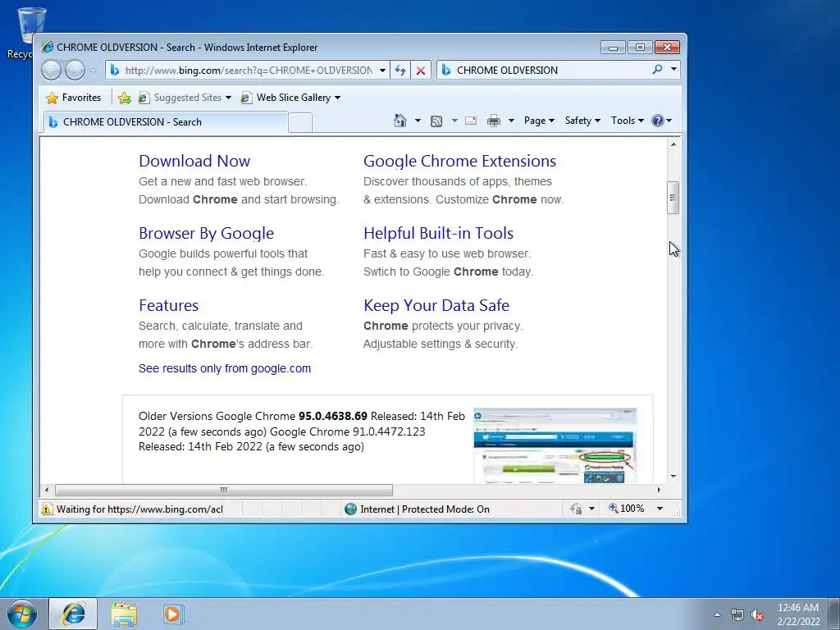The height and width of the screenshot is (630, 840).
Task: Click the Refresh page icon
Action: (x=400, y=71)
